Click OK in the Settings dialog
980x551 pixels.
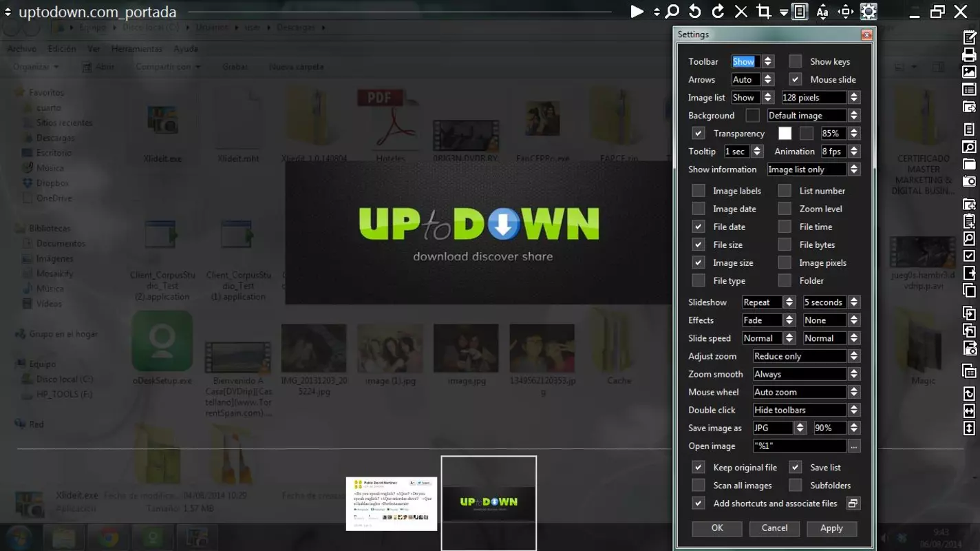pos(717,528)
